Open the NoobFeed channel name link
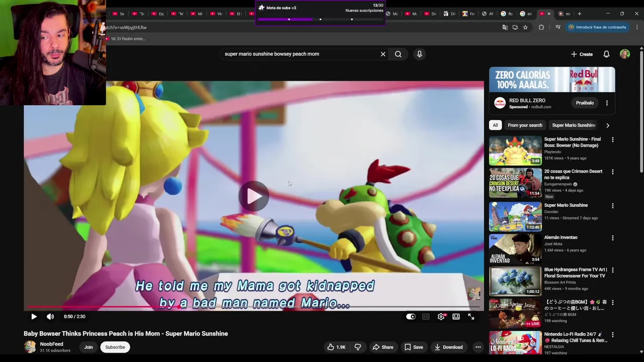644x362 pixels. [x=52, y=344]
